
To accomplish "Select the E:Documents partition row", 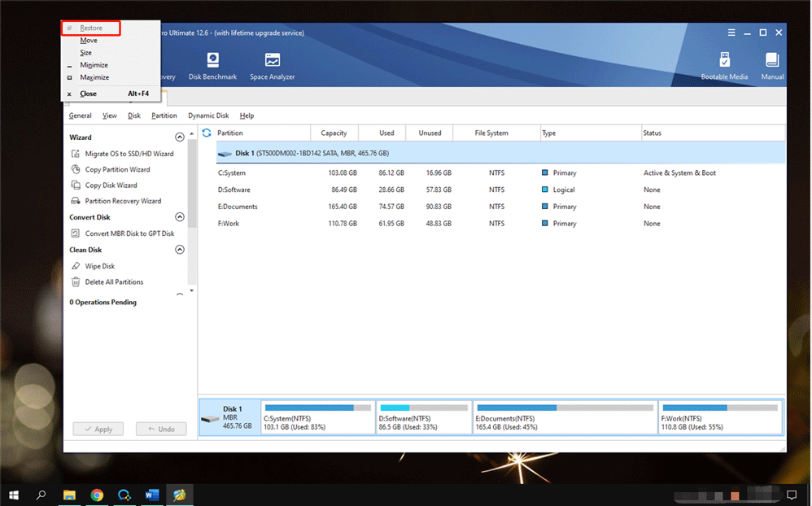I will [x=500, y=207].
